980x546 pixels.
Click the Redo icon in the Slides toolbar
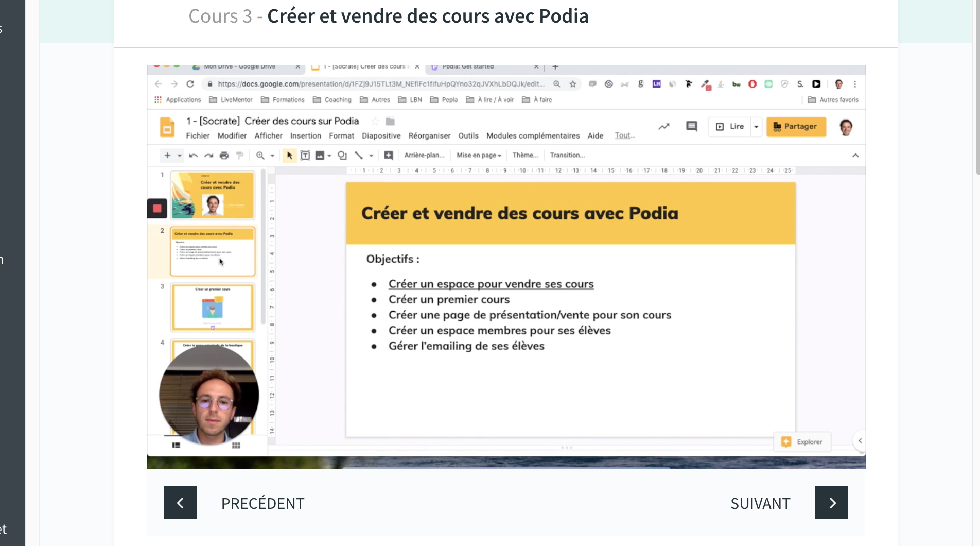point(208,155)
